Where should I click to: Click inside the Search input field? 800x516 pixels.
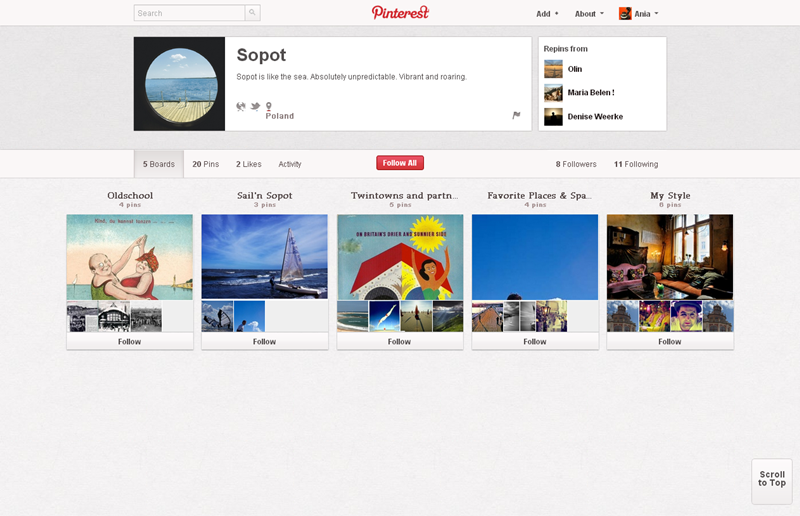(x=189, y=13)
